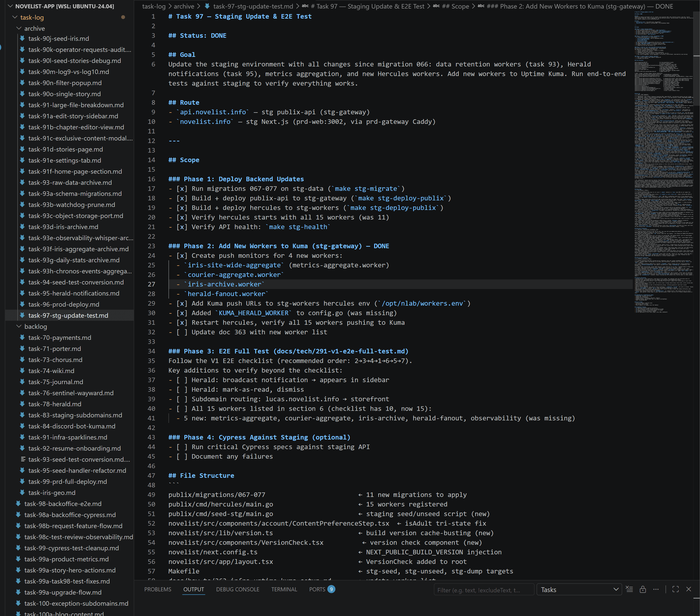Image resolution: width=700 pixels, height=616 pixels.
Task: Toggle output scroll lock
Action: pos(643,589)
